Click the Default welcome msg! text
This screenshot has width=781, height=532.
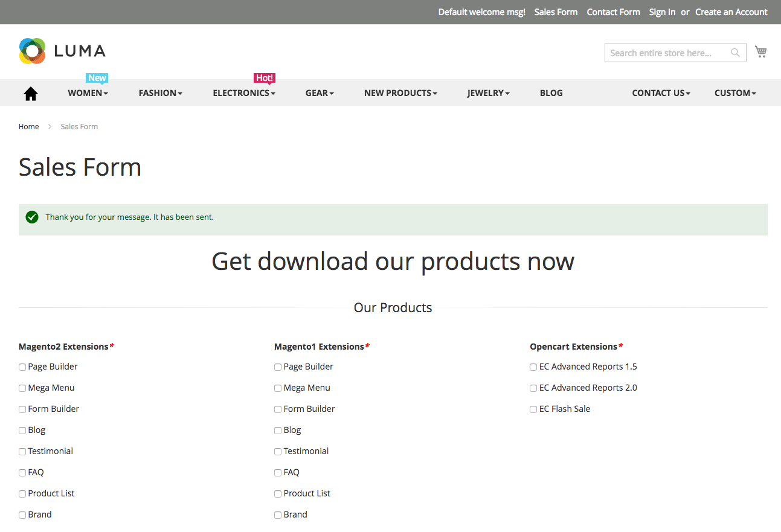481,12
